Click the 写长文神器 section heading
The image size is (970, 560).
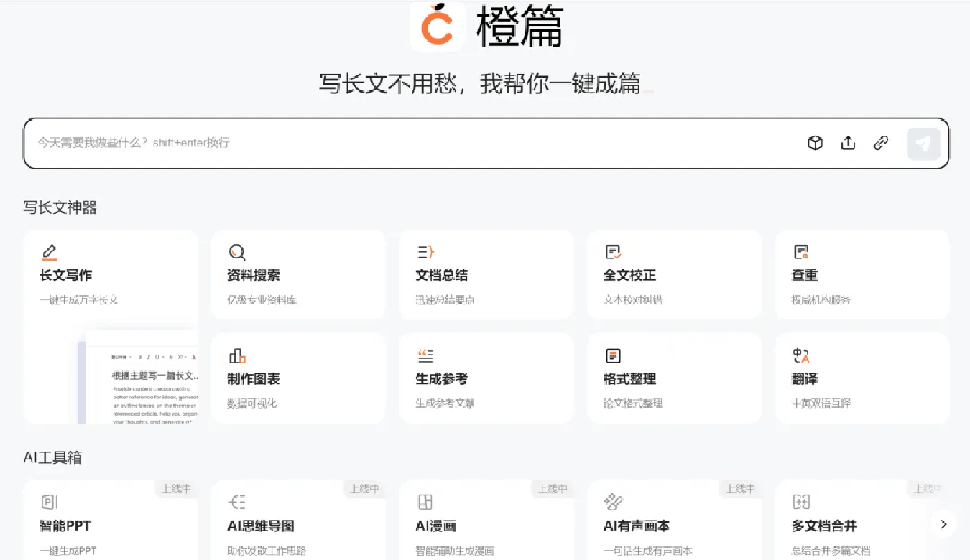60,207
